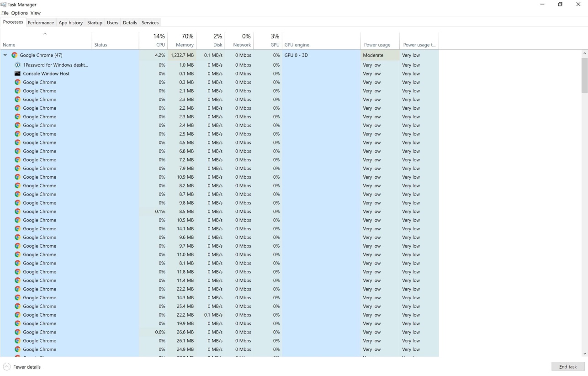
Task: Click the Chrome icon in the 26.6 MB row
Action: (17, 332)
